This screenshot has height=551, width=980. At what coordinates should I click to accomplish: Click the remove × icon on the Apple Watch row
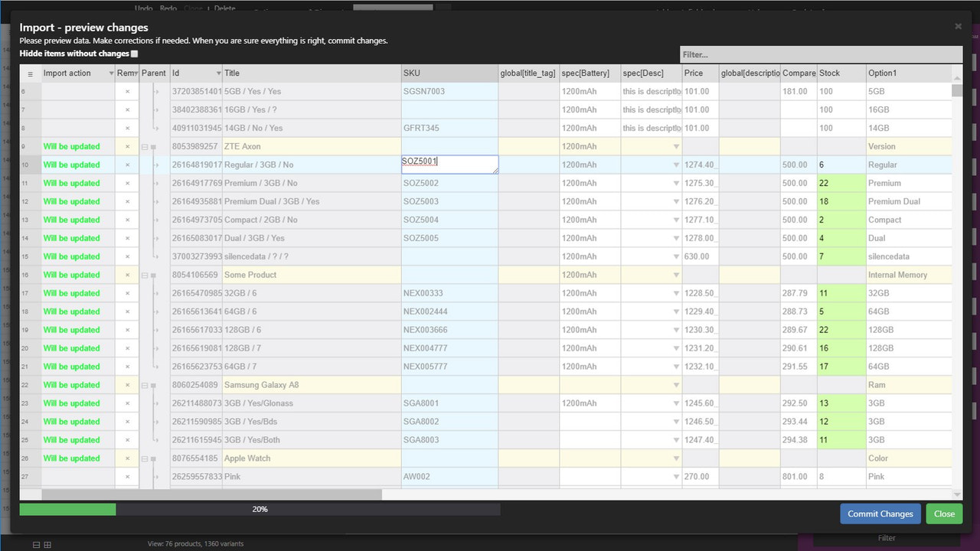[x=127, y=458]
